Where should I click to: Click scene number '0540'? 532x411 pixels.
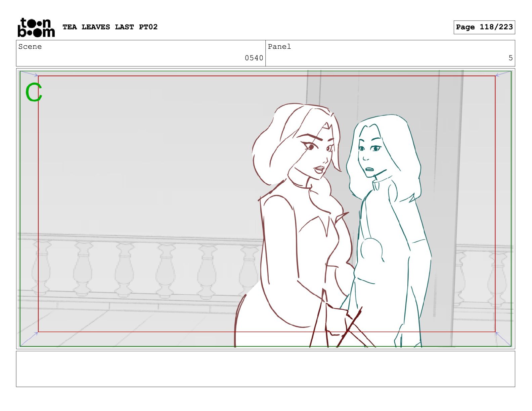(x=254, y=58)
